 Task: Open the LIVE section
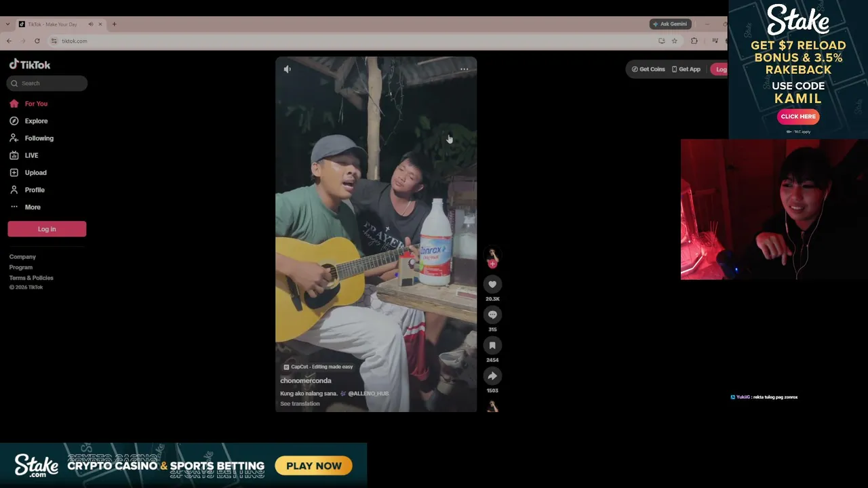(24, 155)
